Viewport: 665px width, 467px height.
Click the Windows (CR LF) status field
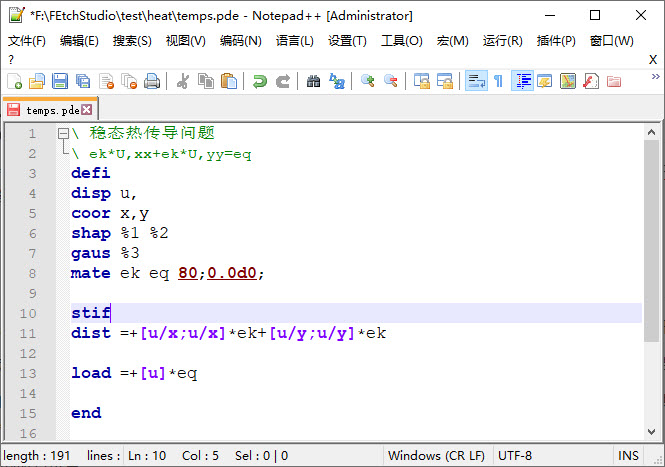click(436, 456)
